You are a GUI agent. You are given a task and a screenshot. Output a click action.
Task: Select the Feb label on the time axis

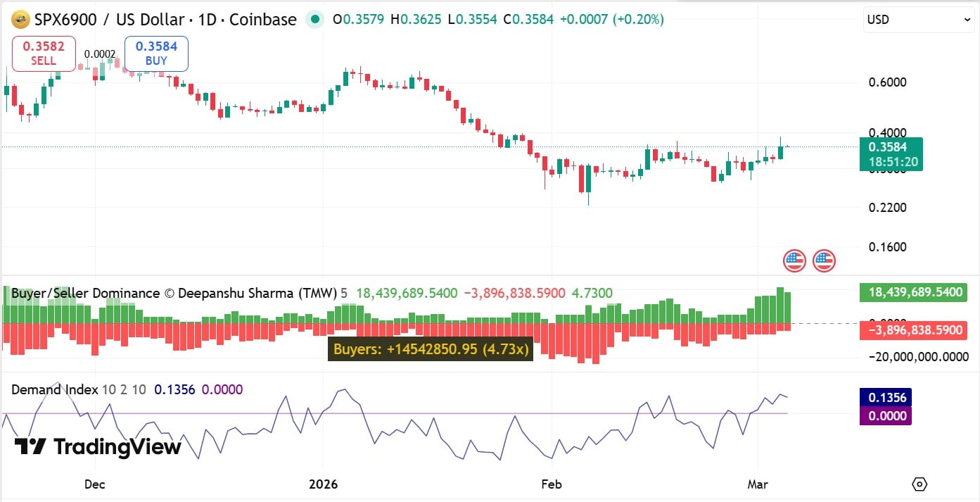pyautogui.click(x=552, y=484)
